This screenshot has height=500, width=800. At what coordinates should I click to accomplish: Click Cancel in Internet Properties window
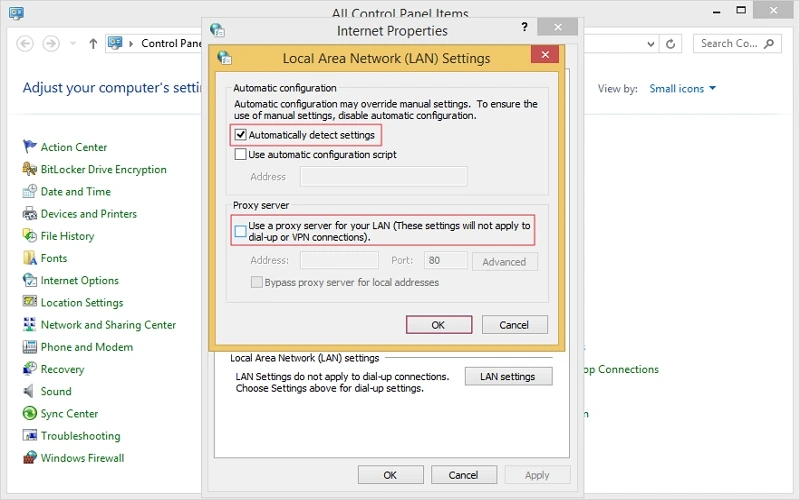[x=464, y=475]
